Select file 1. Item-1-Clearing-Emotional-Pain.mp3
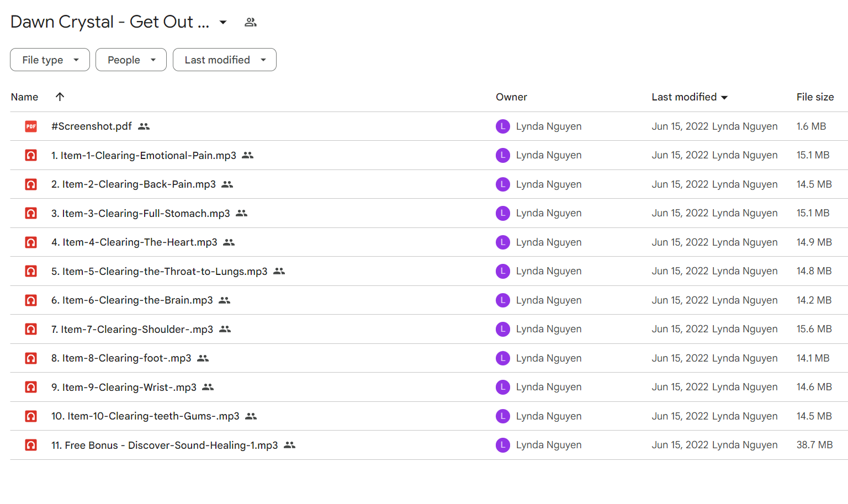The width and height of the screenshot is (848, 504). tap(144, 156)
